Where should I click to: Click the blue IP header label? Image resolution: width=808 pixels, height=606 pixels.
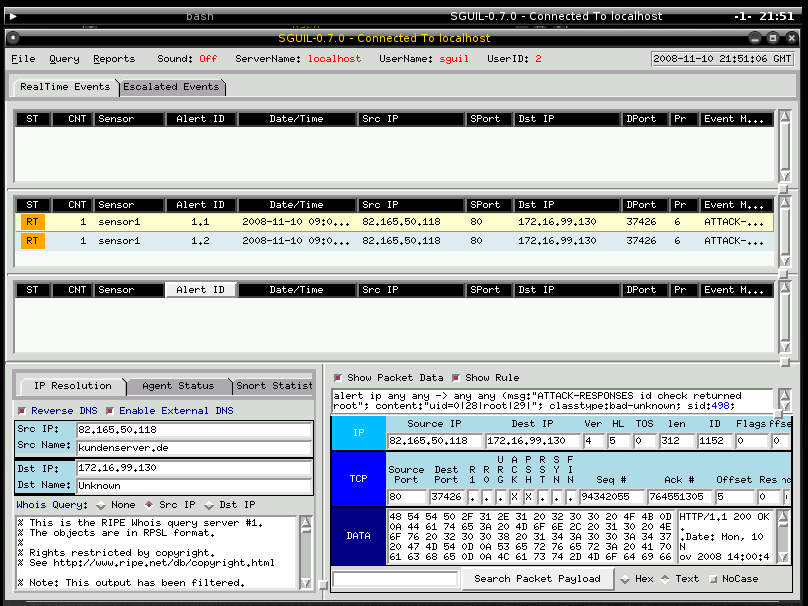[359, 433]
